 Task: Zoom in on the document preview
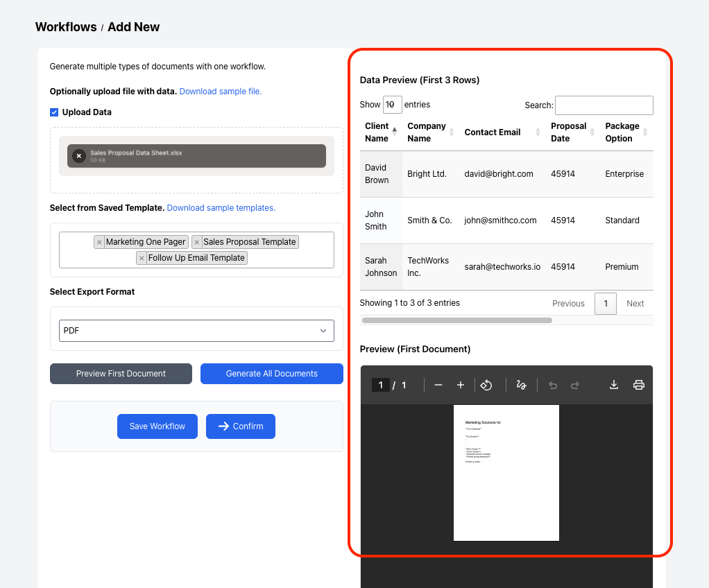tap(460, 385)
